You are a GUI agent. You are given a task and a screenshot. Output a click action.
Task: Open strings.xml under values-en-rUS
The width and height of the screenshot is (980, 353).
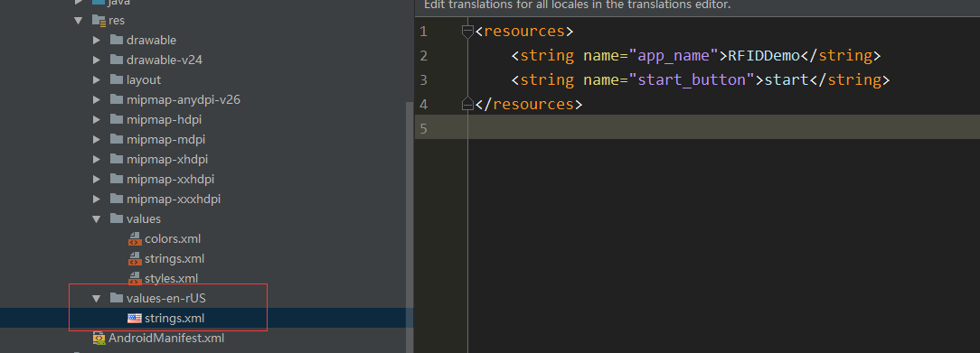[174, 318]
